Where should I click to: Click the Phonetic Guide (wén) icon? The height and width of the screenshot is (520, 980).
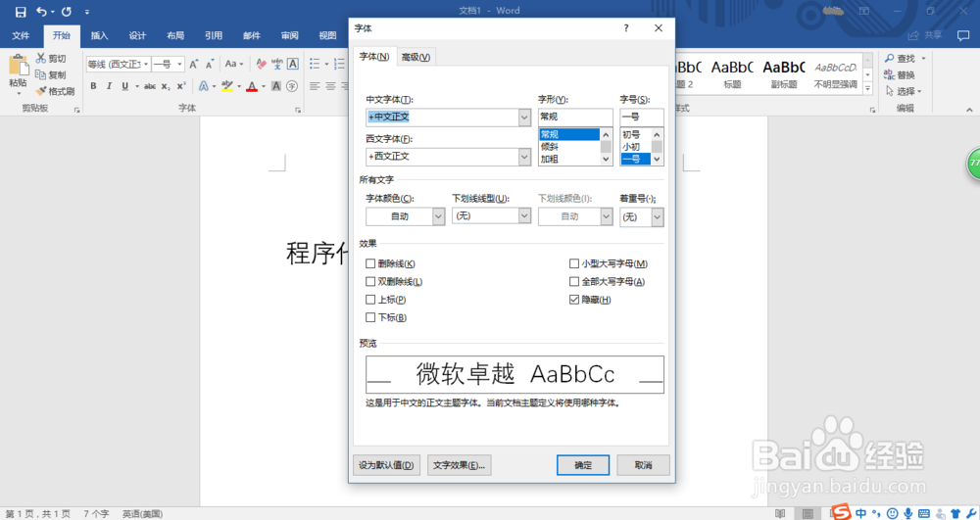(277, 64)
